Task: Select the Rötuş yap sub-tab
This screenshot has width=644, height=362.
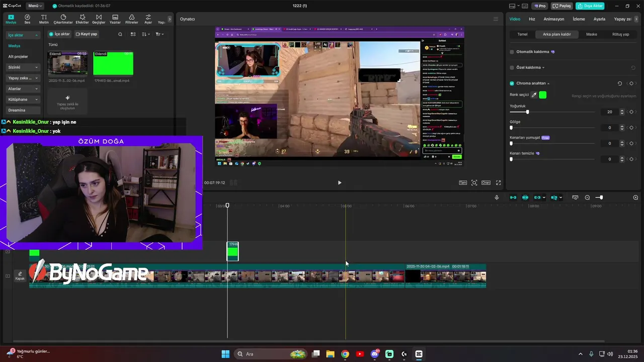Action: click(620, 34)
